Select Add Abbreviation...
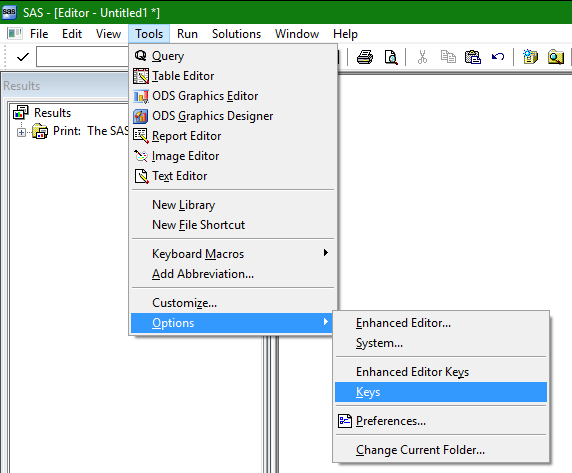 [233, 274]
